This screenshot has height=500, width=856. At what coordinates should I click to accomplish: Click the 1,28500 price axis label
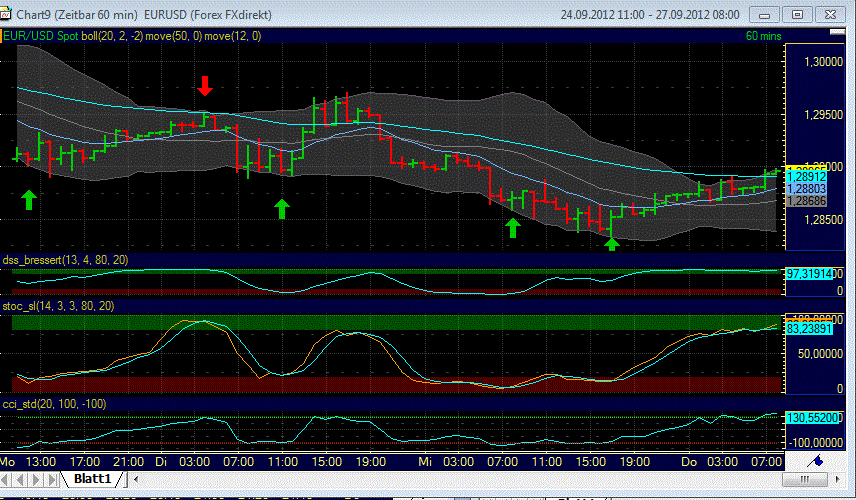[823, 219]
